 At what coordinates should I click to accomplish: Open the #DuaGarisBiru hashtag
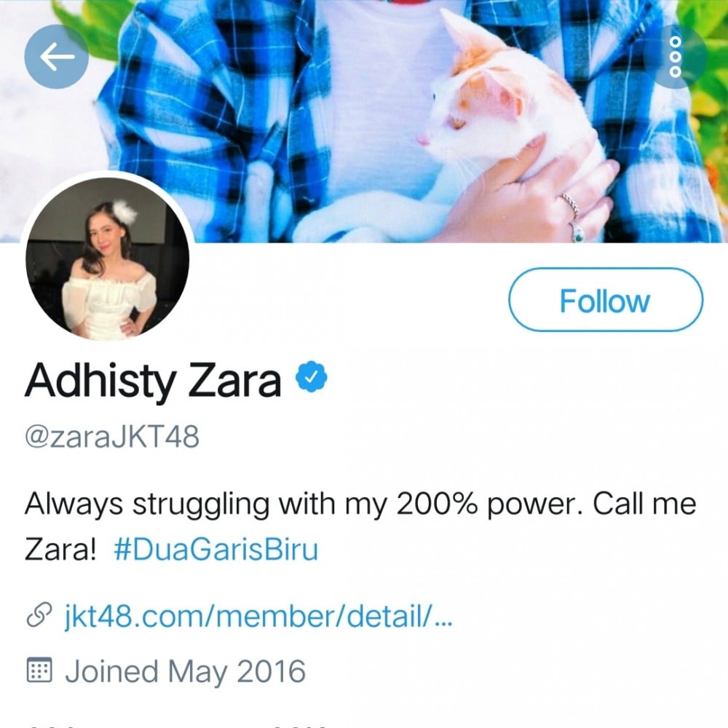[x=216, y=549]
